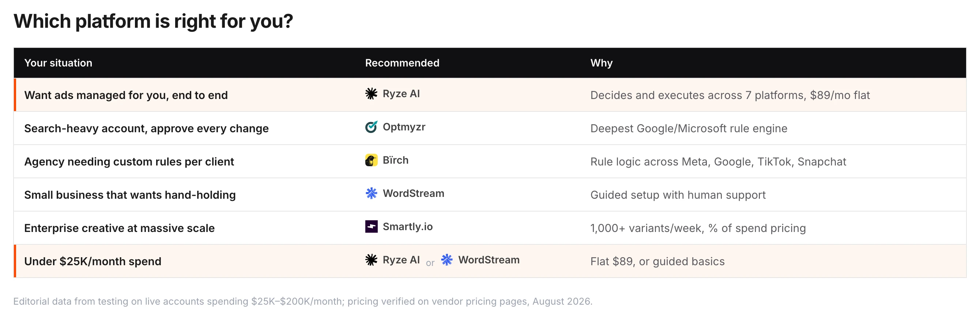Screen dimensions: 980x320
Task: Click 'Search-heavy account, approve every change'
Action: pos(147,129)
